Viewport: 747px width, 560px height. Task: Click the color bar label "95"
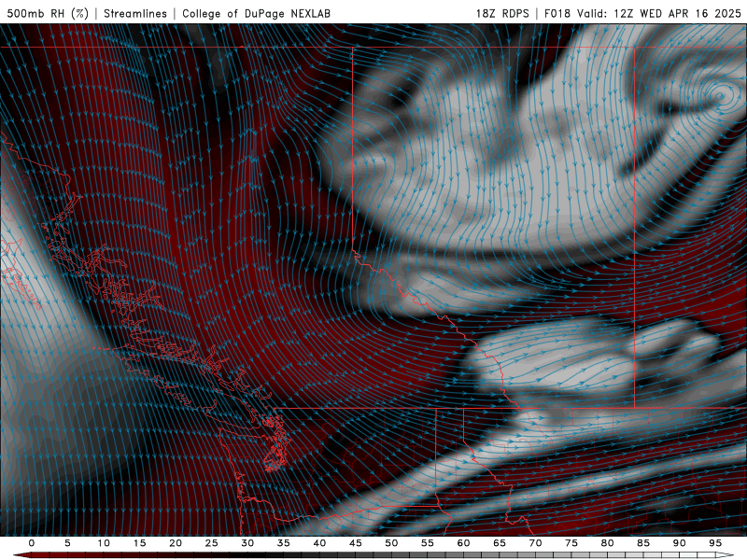tap(715, 543)
